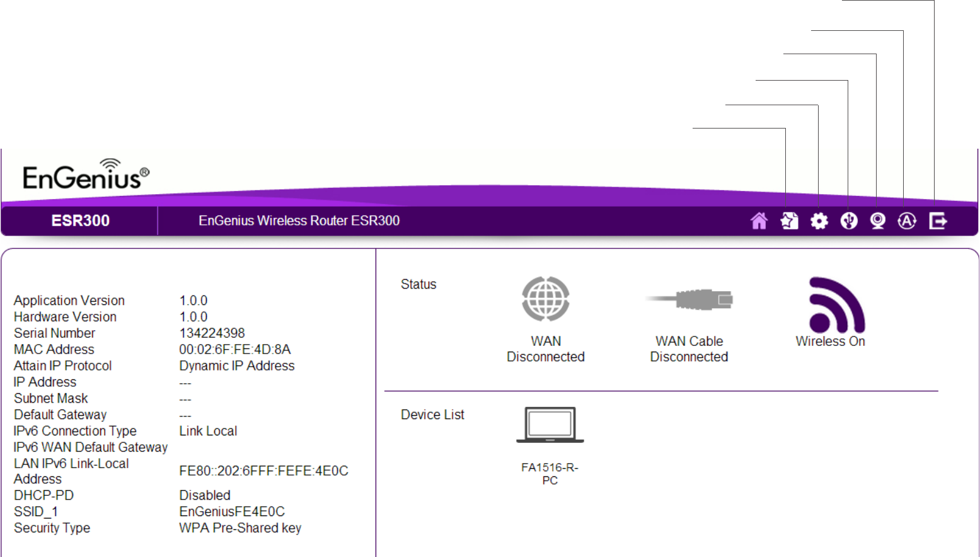Viewport: 980px width, 557px height.
Task: Click the 'EnGenius Wireless Router ESR300' title
Action: [299, 221]
